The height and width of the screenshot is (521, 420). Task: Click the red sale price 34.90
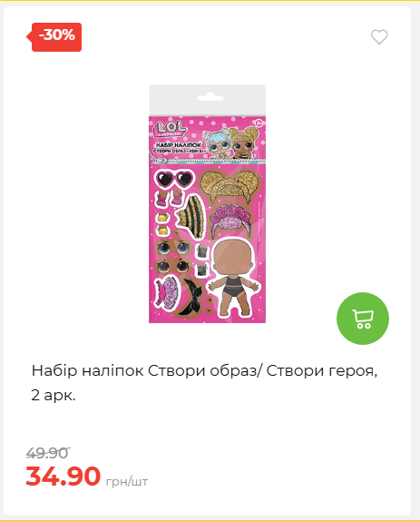point(63,477)
